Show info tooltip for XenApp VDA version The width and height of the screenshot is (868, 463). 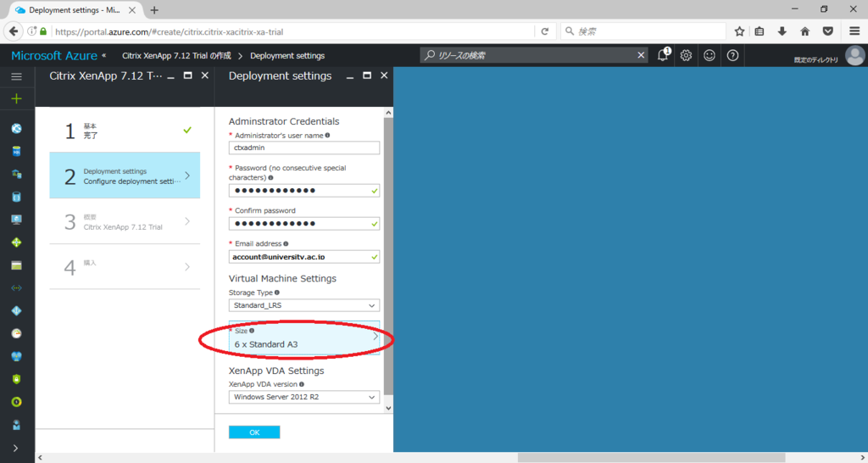pos(301,384)
